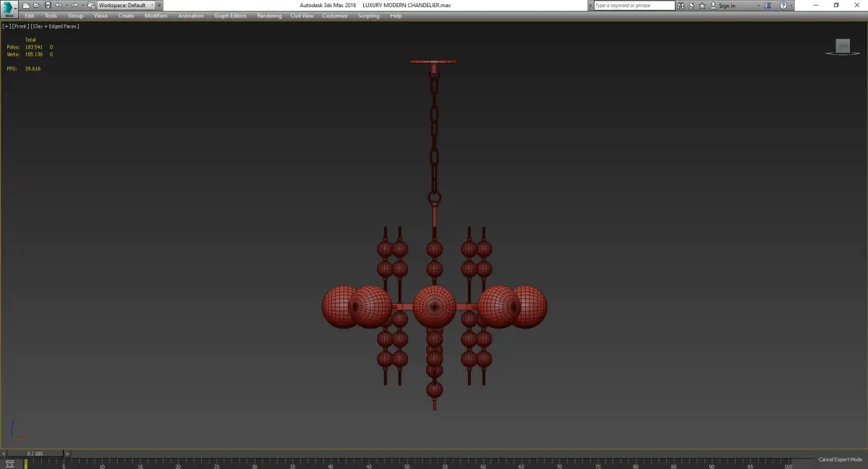Open the Rendering menu

point(269,15)
